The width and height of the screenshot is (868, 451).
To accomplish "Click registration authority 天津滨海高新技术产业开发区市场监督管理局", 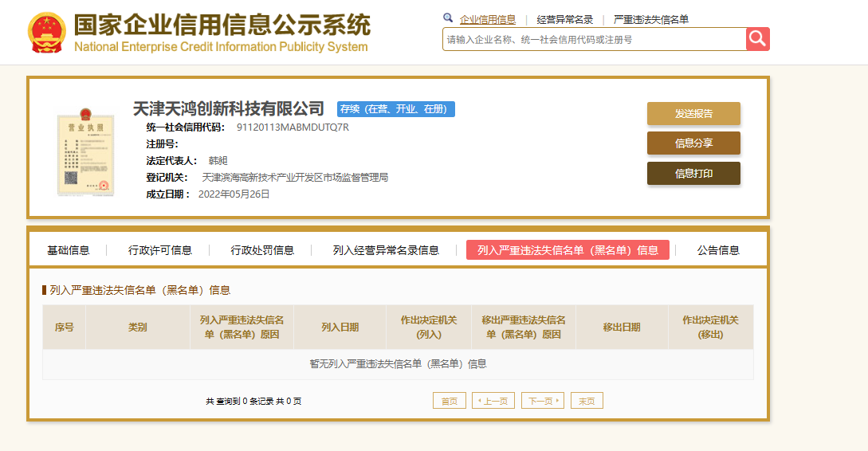I will click(295, 178).
